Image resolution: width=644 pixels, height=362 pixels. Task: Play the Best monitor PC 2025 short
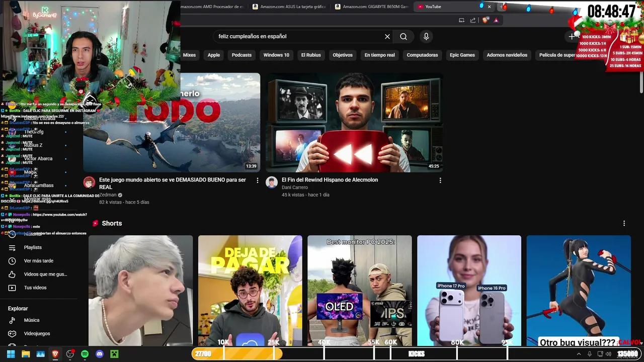click(360, 291)
